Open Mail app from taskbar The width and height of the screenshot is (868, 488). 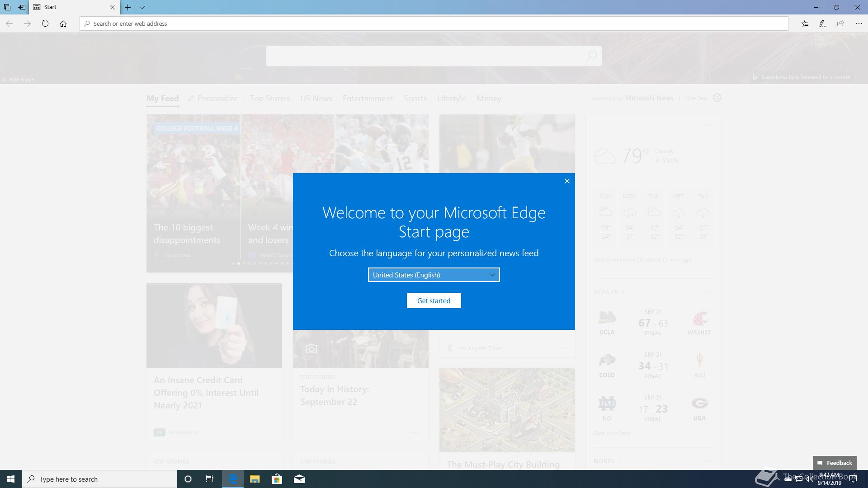[x=299, y=479]
